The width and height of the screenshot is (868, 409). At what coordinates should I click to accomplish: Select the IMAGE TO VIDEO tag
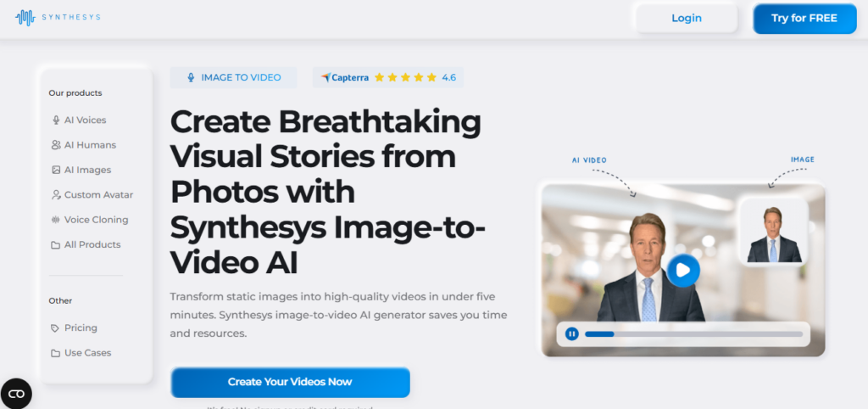point(233,77)
